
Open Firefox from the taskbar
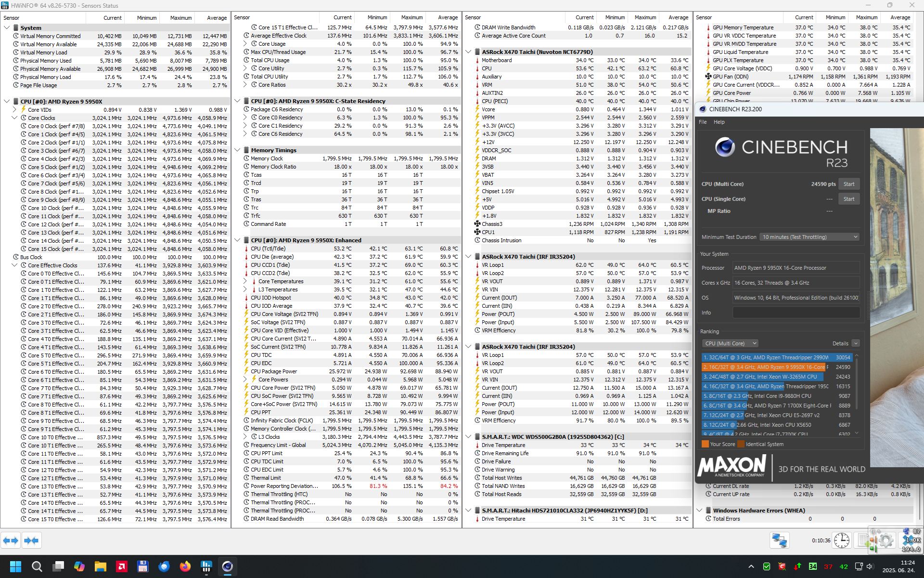click(x=185, y=566)
